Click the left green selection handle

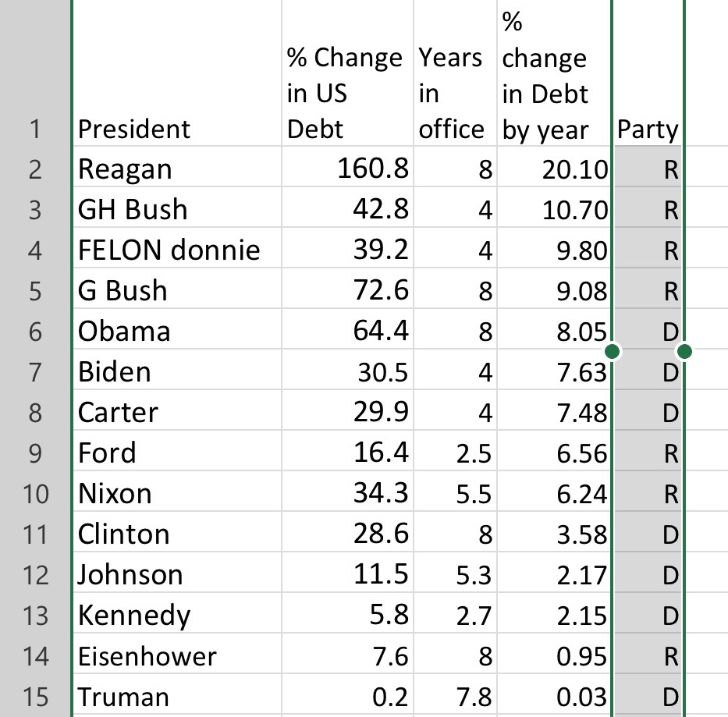612,352
